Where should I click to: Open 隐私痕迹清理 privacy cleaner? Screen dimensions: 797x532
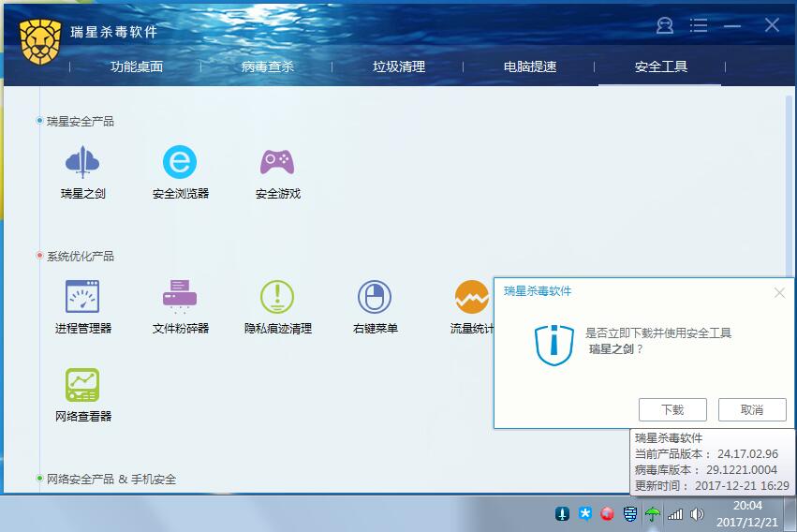tap(277, 296)
